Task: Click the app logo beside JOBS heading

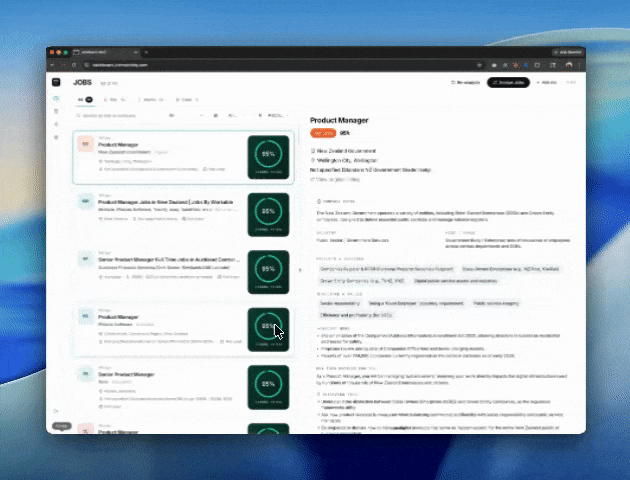Action: [56, 82]
